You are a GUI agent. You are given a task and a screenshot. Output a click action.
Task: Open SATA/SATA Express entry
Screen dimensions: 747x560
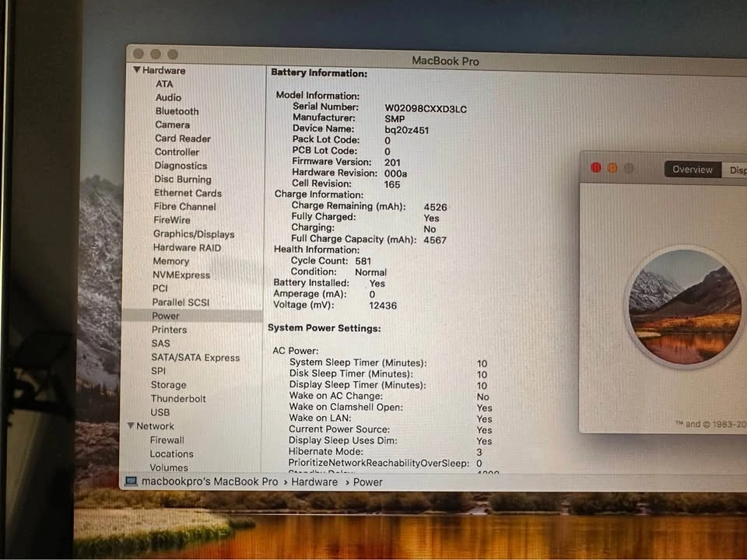(195, 357)
